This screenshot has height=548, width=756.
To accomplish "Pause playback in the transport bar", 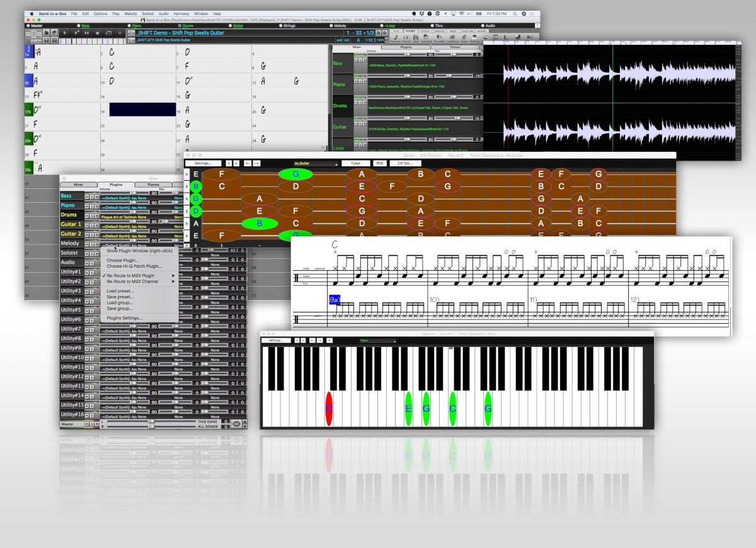I will tap(86, 33).
